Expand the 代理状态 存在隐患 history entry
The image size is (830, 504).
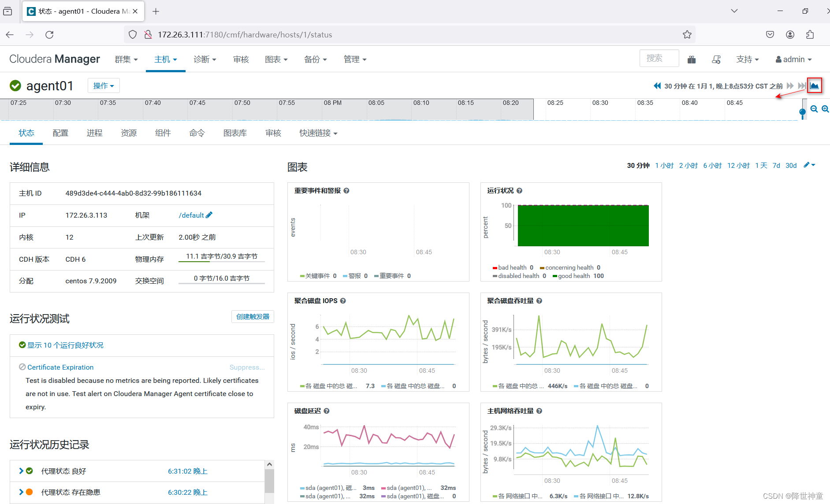click(21, 492)
